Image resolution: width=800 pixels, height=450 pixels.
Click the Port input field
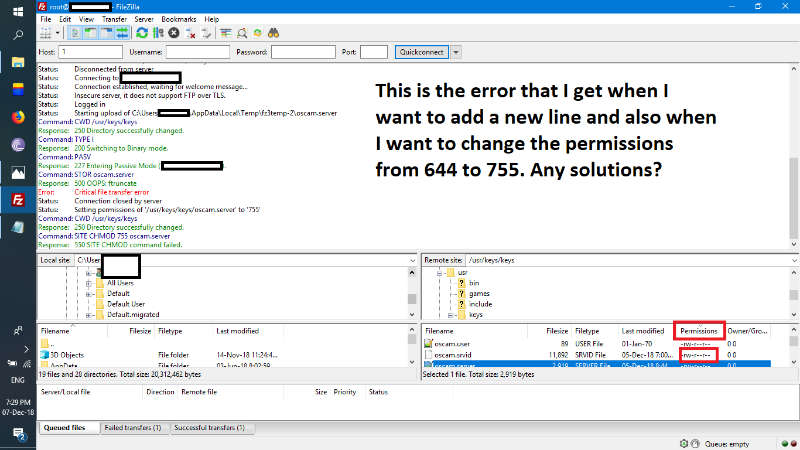[x=374, y=52]
